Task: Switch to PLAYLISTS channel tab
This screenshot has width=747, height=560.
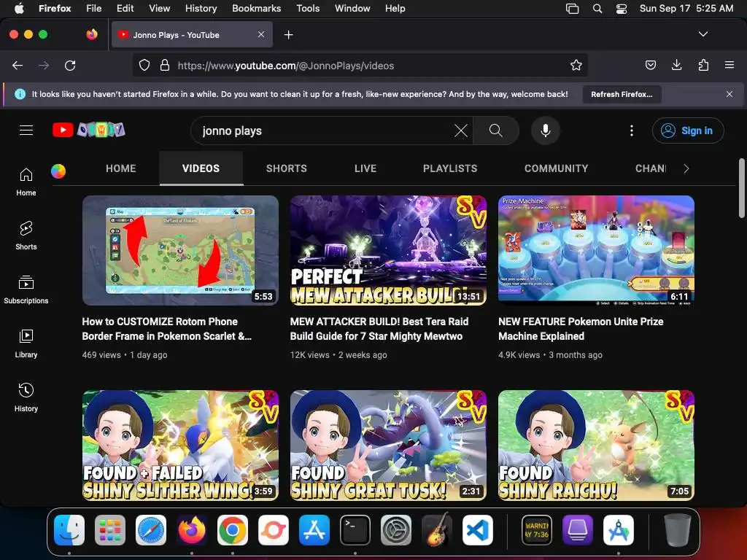Action: pos(450,168)
